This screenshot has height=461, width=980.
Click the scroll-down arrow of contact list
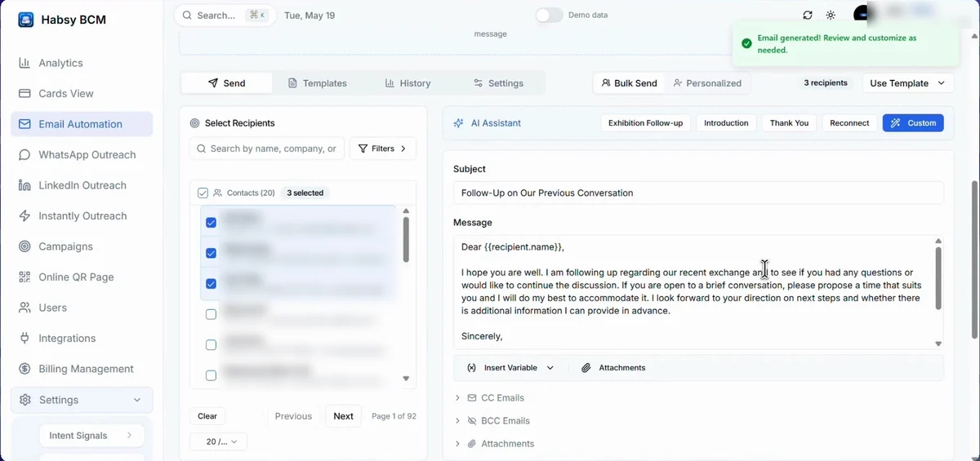[x=406, y=379]
